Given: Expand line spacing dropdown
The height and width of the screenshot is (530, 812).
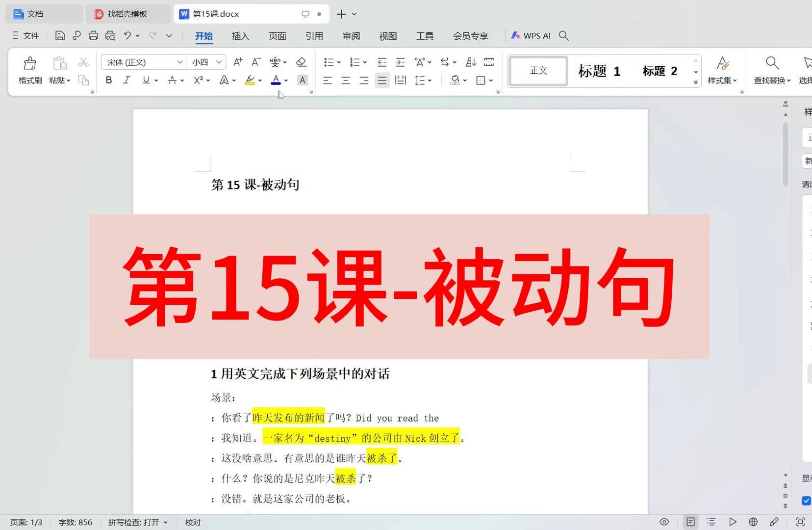Looking at the screenshot, I should pyautogui.click(x=430, y=80).
